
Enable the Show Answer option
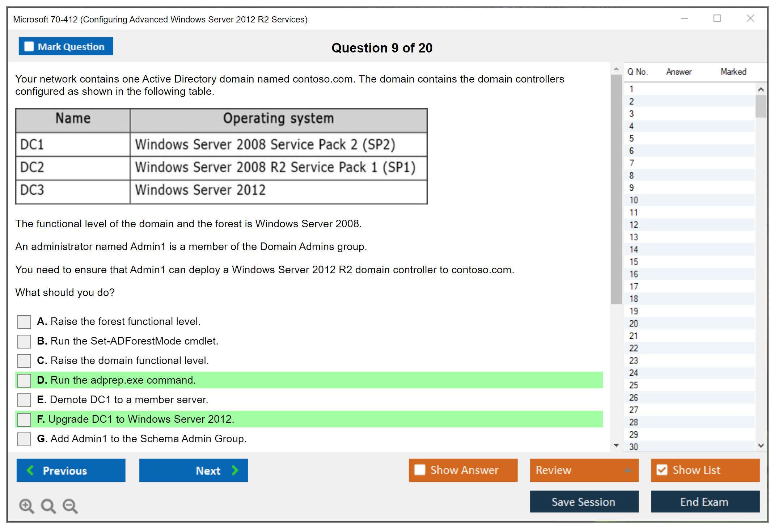point(420,470)
